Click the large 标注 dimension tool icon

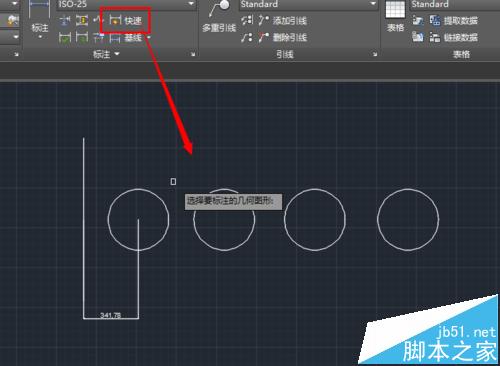pyautogui.click(x=39, y=9)
